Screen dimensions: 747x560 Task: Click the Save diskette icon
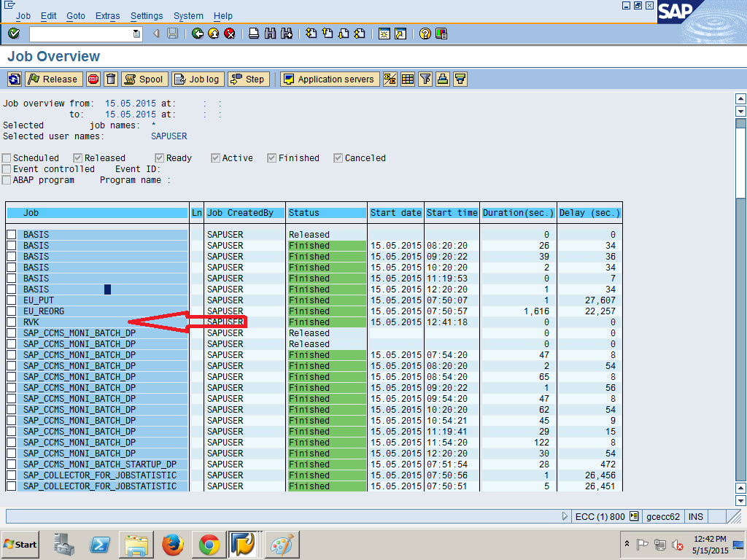coord(172,34)
